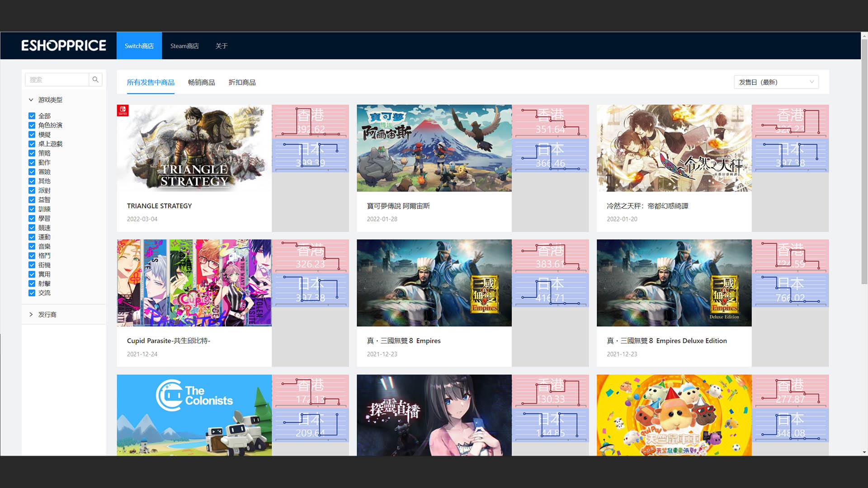Uncheck the 街機 checkbox
This screenshot has width=868, height=488.
pyautogui.click(x=32, y=265)
